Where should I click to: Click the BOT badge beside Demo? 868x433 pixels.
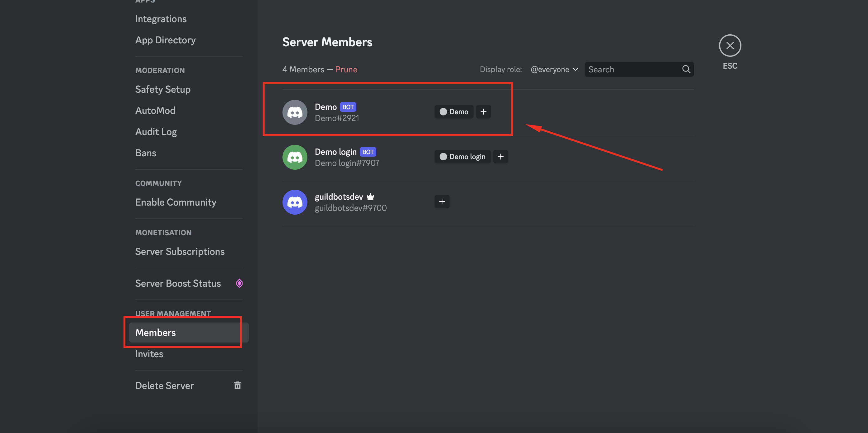pos(348,107)
